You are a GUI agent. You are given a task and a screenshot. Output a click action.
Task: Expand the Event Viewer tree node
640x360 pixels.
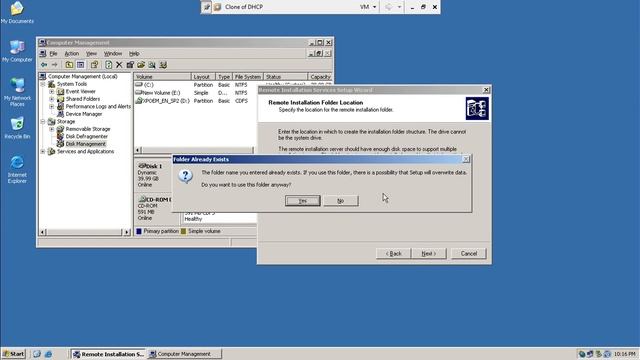(x=51, y=91)
